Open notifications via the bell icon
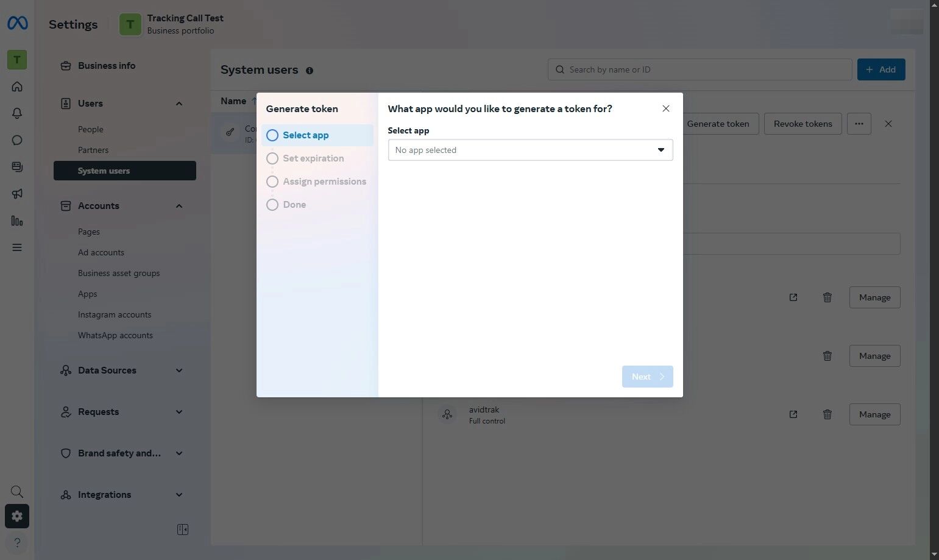 pos(17,113)
